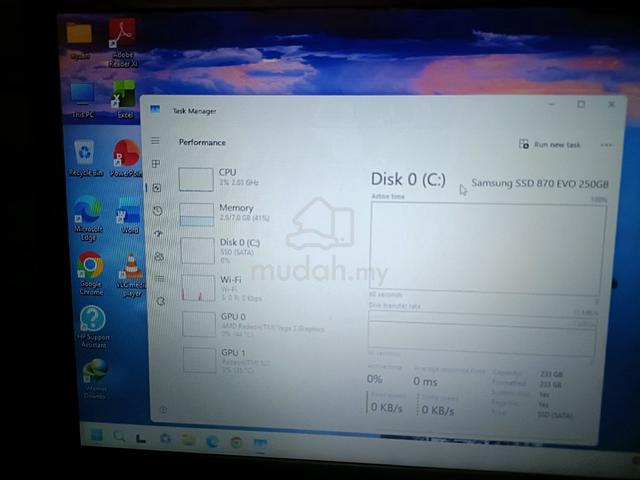The width and height of the screenshot is (640, 480).
Task: Open Adobe Reader XI desktop shortcut
Action: (122, 43)
